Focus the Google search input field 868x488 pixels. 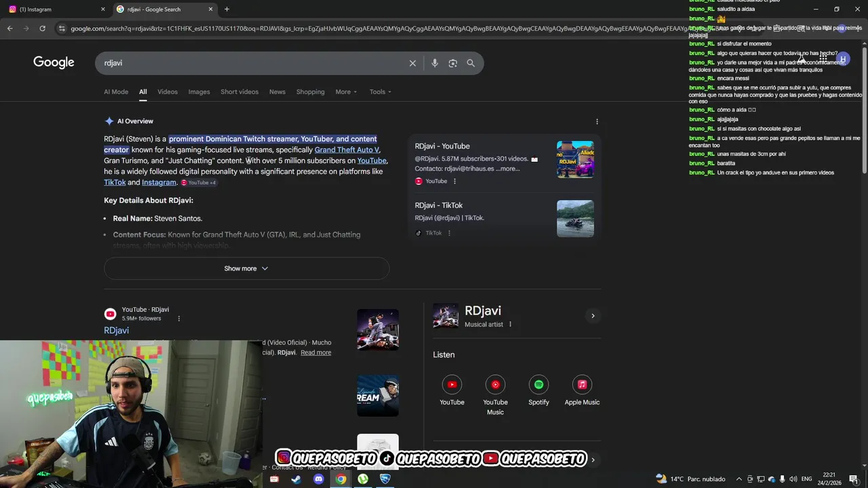[x=251, y=63]
